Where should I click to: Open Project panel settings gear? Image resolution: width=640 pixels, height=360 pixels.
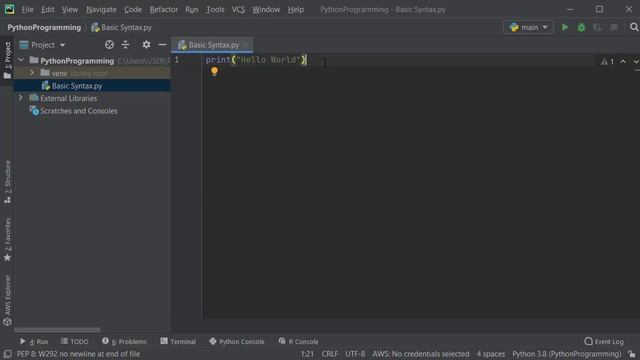point(146,44)
